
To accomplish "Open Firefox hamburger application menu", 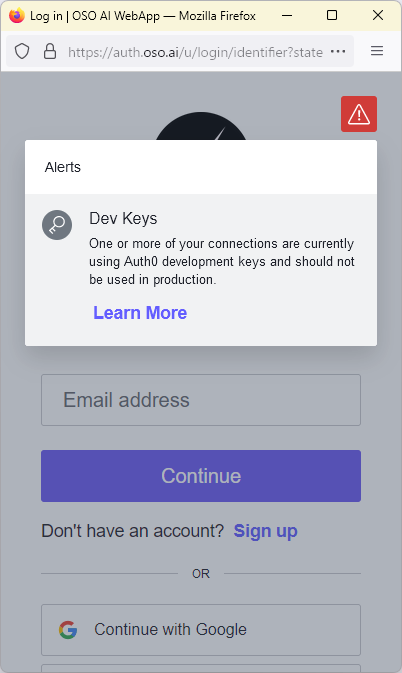I will click(377, 51).
